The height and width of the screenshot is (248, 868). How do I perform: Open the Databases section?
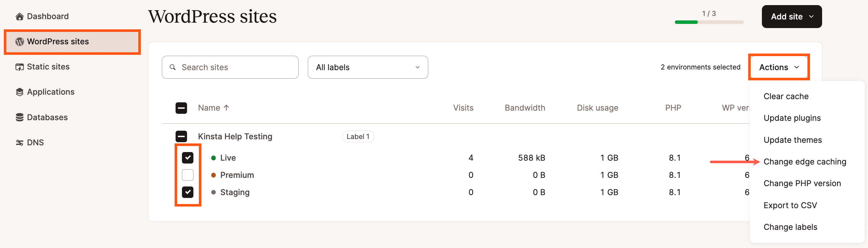pos(19,117)
